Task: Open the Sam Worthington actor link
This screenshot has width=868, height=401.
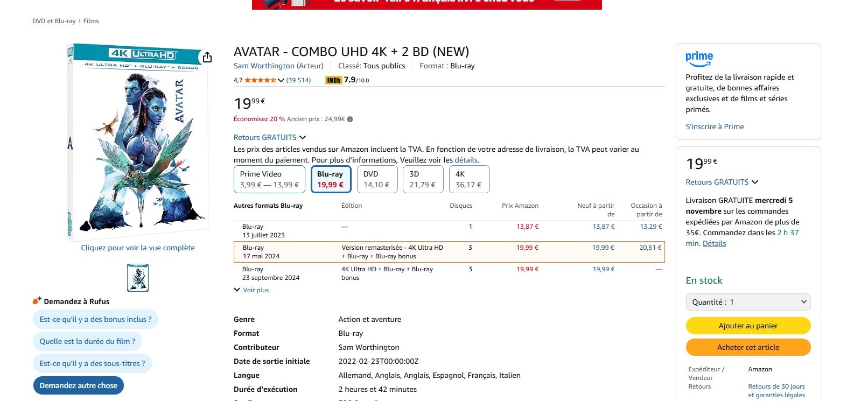Action: [x=264, y=66]
